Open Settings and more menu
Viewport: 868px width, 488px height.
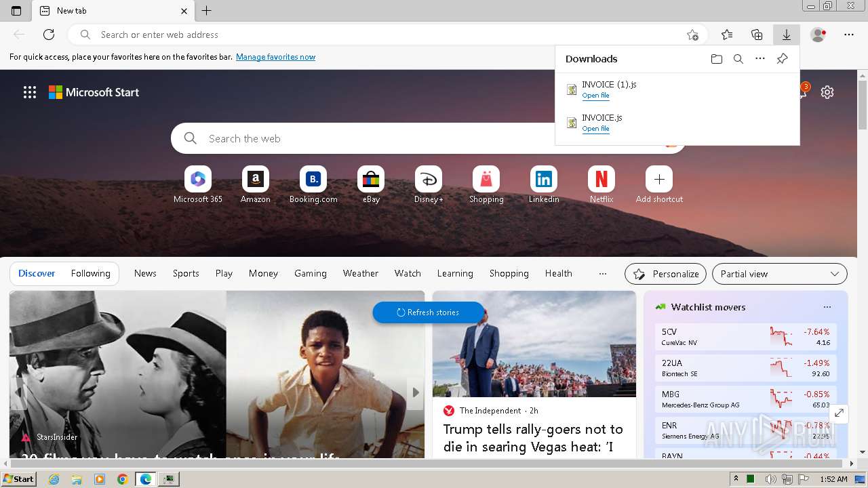(x=849, y=35)
